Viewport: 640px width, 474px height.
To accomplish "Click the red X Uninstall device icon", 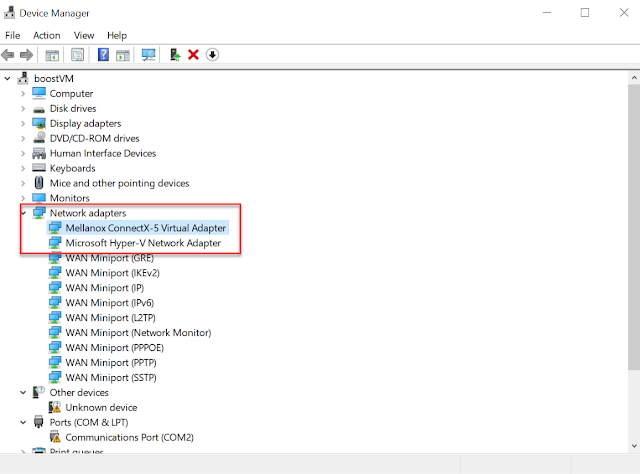I will (x=193, y=55).
